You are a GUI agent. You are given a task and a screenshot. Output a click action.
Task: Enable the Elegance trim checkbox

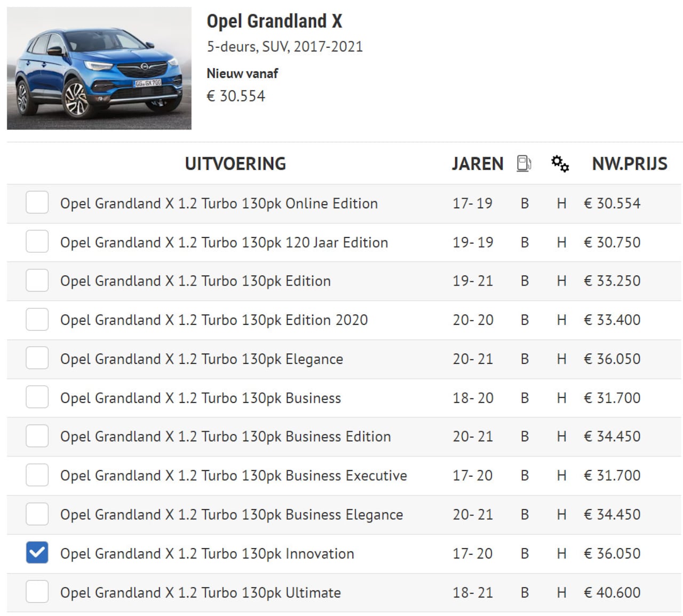click(37, 358)
